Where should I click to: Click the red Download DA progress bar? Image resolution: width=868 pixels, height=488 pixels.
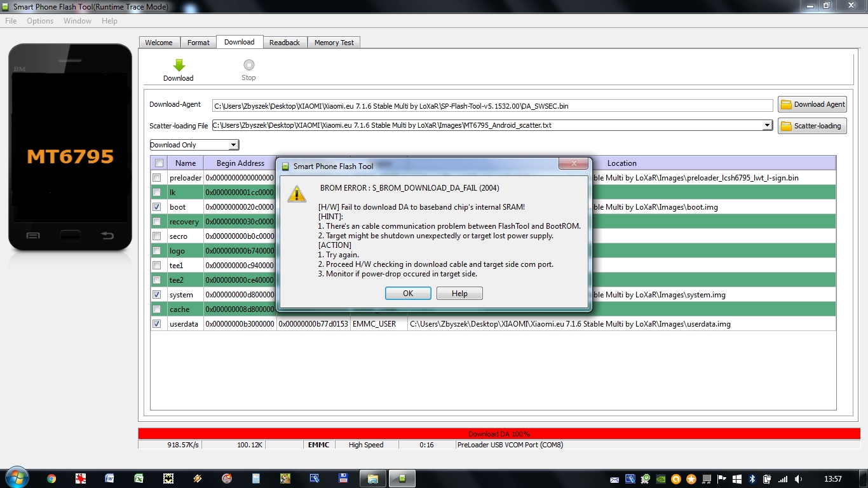pos(499,434)
